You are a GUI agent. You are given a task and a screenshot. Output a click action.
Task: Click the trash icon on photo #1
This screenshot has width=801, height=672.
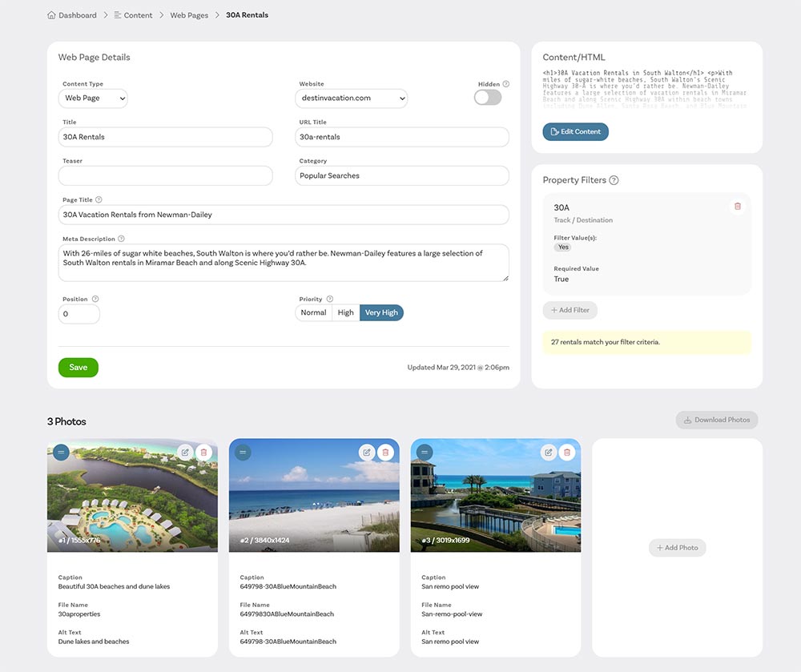coord(203,453)
